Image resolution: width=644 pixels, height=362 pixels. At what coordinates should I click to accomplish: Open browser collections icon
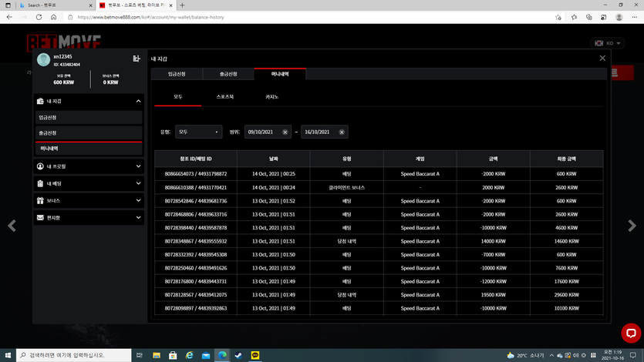(589, 17)
